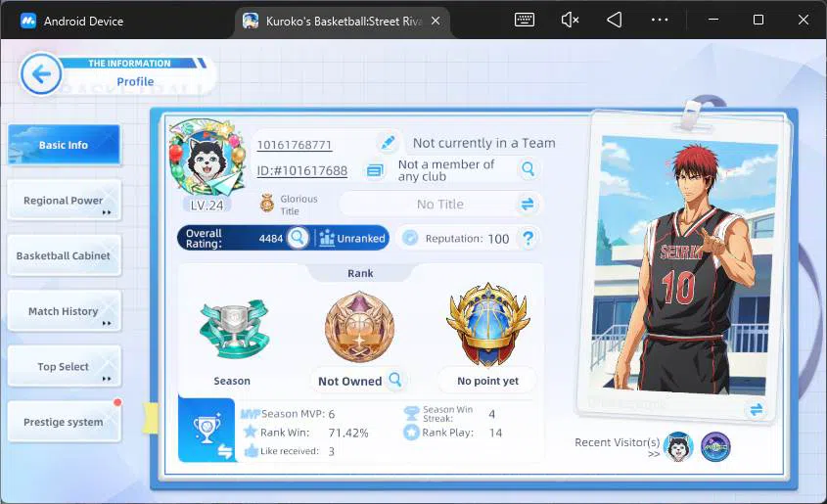Swap the stats panel using the trophy icon
The image size is (827, 504).
pyautogui.click(x=207, y=430)
